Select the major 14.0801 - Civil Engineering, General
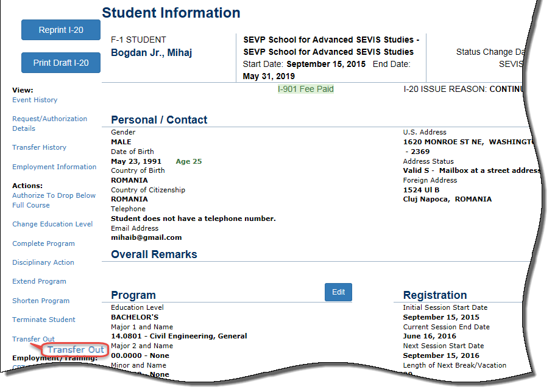552x392 pixels. [x=179, y=336]
